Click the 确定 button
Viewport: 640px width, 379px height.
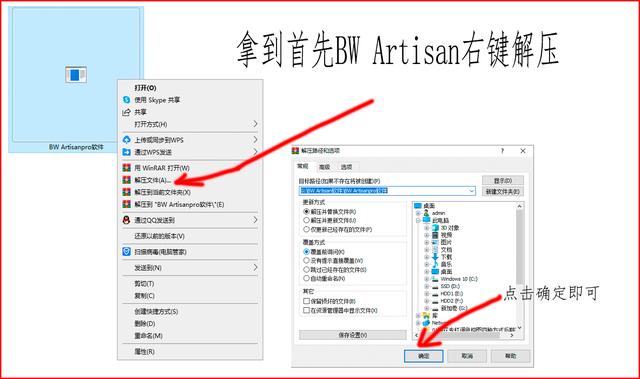424,356
